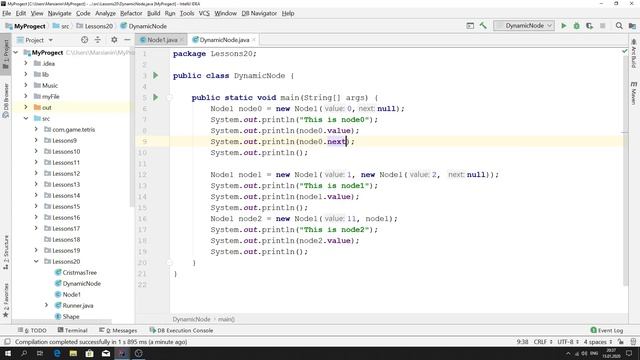
Task: Expand the lib folder
Action: point(26,74)
